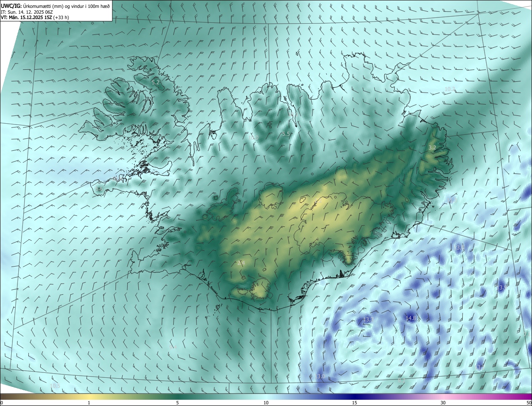532x406 pixels.
Task: Click the dark blue segment of the colorbar
Action: tap(355, 396)
